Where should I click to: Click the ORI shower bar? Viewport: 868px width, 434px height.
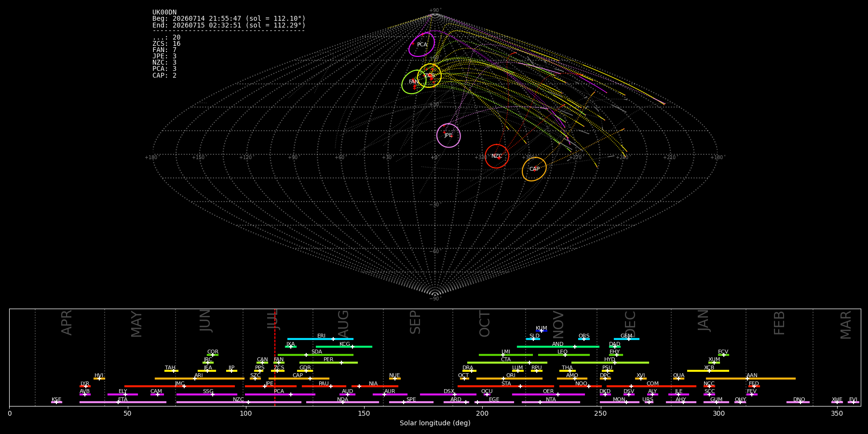coord(509,379)
